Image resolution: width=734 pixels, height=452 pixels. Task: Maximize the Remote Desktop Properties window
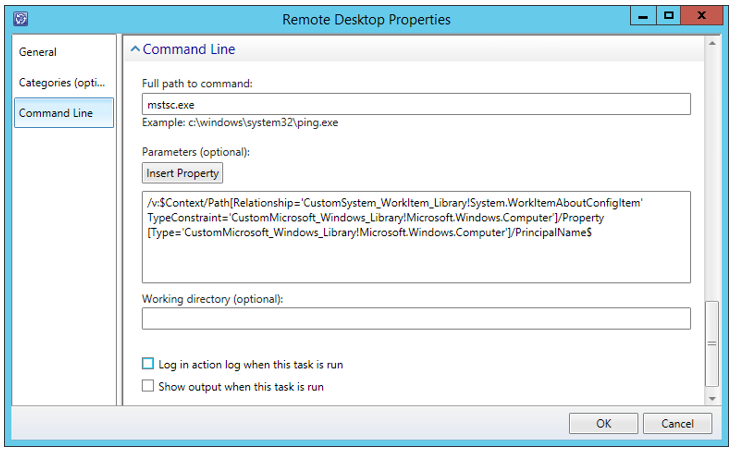669,17
